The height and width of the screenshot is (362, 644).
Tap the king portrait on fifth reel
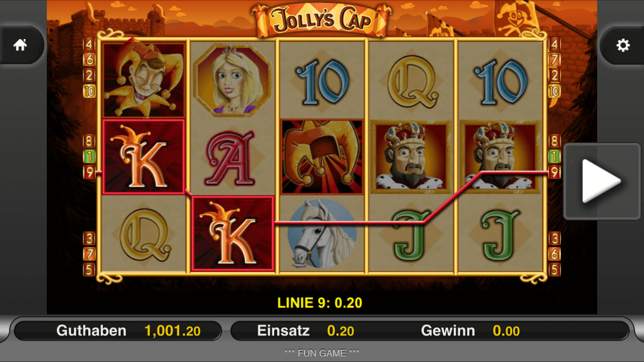click(x=500, y=157)
